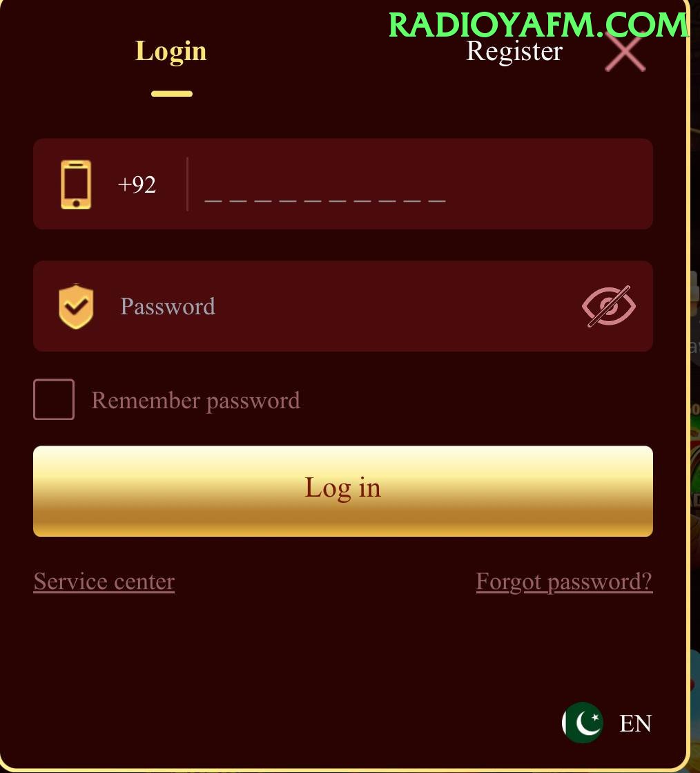This screenshot has width=700, height=773.
Task: Click the gold Log in button
Action: tap(343, 491)
